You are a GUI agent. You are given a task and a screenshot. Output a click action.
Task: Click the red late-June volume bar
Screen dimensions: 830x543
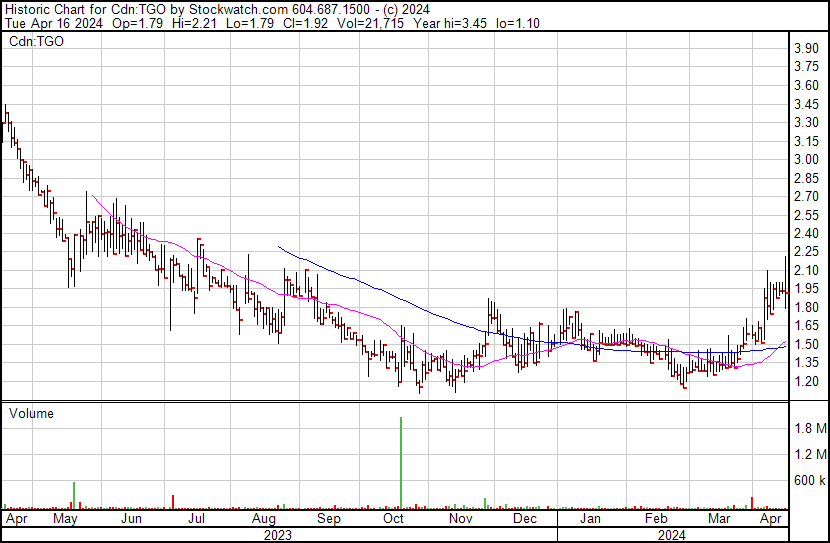(173, 502)
